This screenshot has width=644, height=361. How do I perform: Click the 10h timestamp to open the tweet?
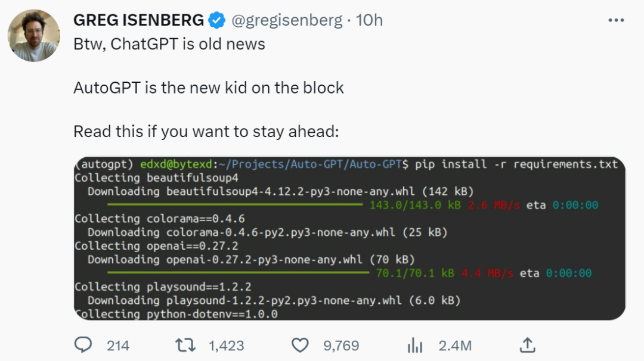[371, 20]
